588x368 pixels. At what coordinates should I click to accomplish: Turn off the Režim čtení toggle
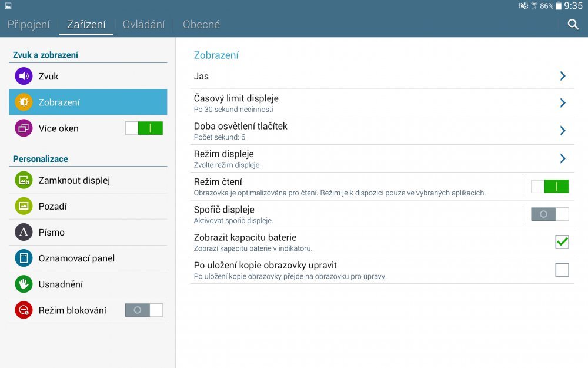[550, 187]
